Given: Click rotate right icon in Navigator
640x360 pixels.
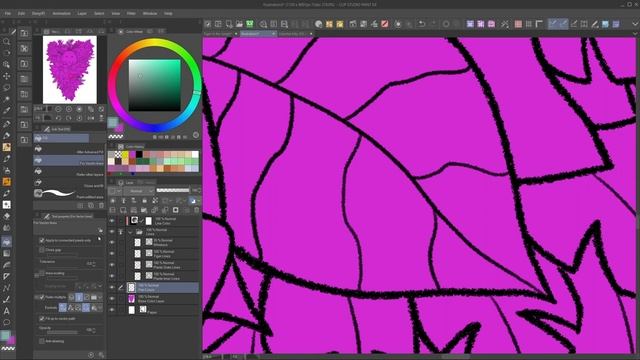Looking at the screenshot, I should click(69, 118).
